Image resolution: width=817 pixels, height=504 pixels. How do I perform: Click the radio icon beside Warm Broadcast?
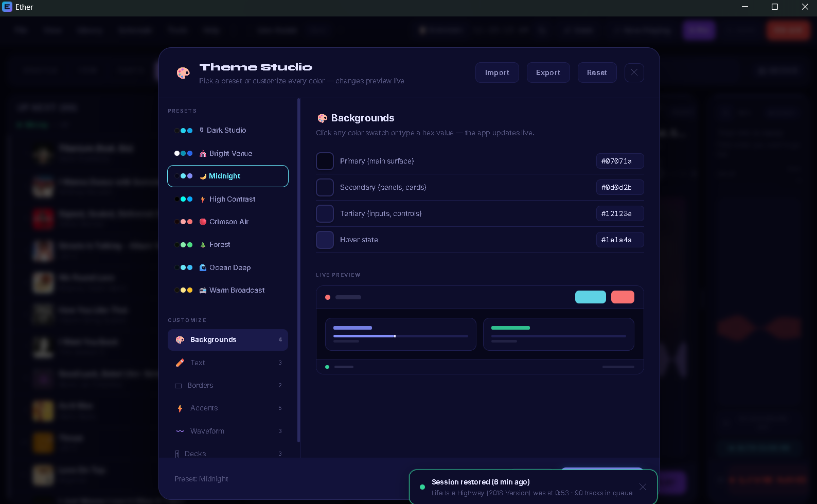(203, 290)
